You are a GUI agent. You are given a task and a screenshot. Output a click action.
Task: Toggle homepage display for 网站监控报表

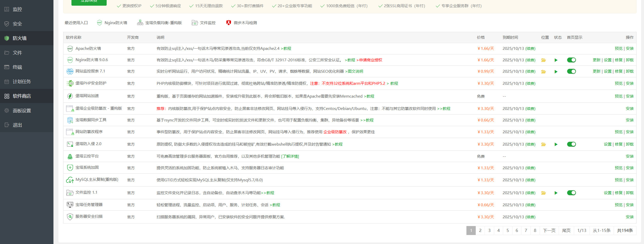pyautogui.click(x=572, y=71)
